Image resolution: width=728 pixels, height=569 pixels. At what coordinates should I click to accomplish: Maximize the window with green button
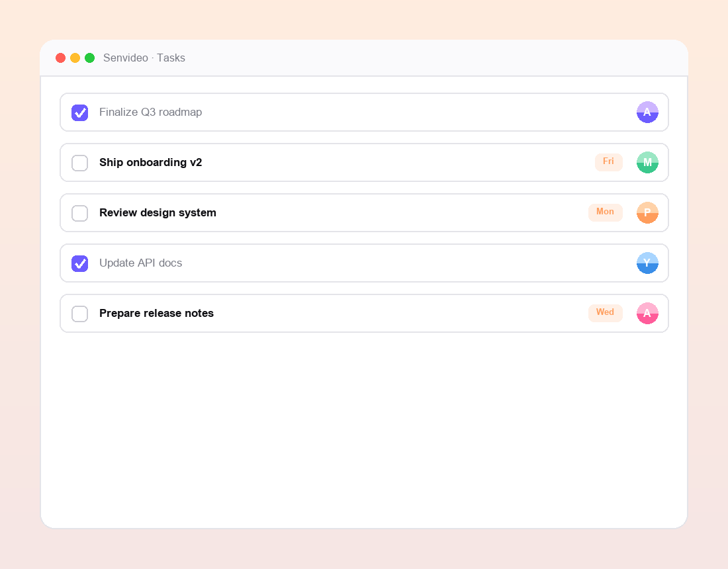point(90,58)
